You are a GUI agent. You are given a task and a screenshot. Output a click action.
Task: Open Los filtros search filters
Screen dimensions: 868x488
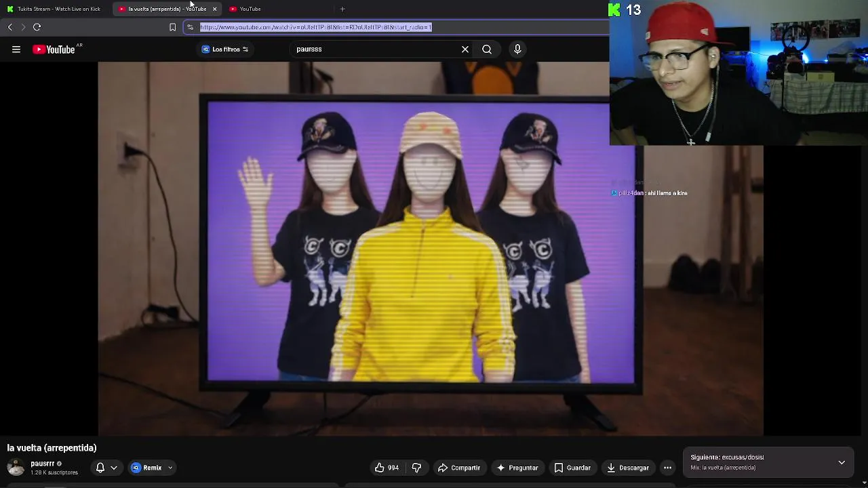click(225, 49)
